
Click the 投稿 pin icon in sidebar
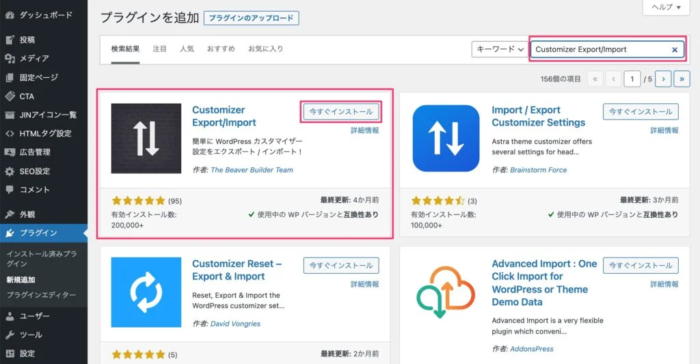(9, 40)
